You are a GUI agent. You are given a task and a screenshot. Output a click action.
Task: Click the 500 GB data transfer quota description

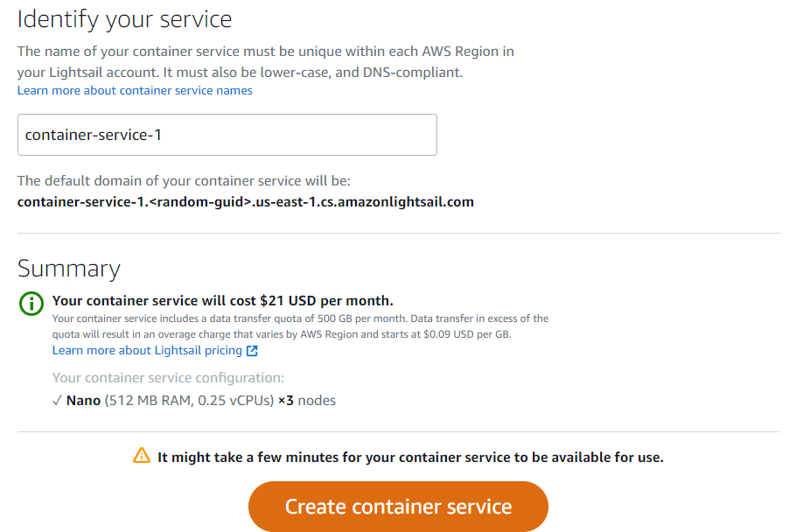click(x=300, y=326)
